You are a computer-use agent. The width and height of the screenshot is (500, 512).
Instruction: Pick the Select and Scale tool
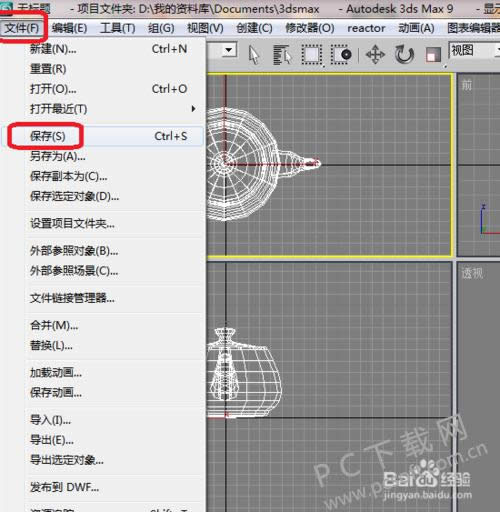point(433,55)
